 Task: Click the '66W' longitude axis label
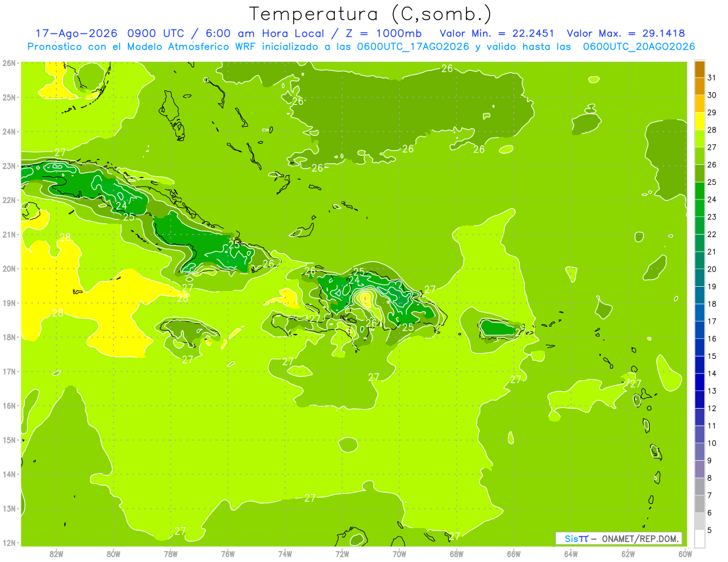tap(514, 554)
